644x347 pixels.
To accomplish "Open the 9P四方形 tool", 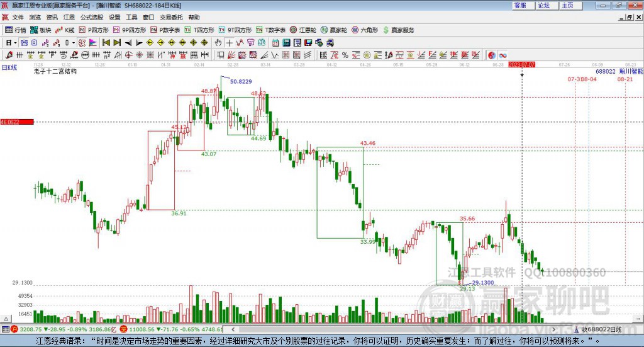I will pyautogui.click(x=130, y=30).
